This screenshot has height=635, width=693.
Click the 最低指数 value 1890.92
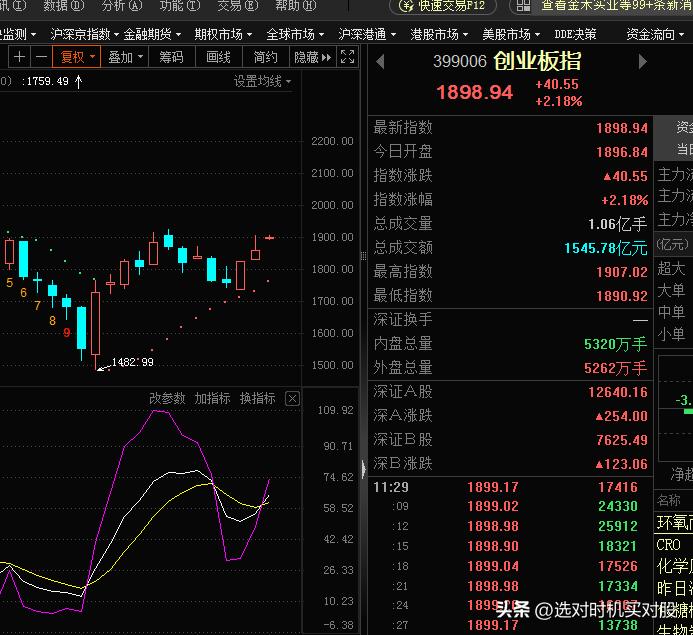pyautogui.click(x=622, y=296)
